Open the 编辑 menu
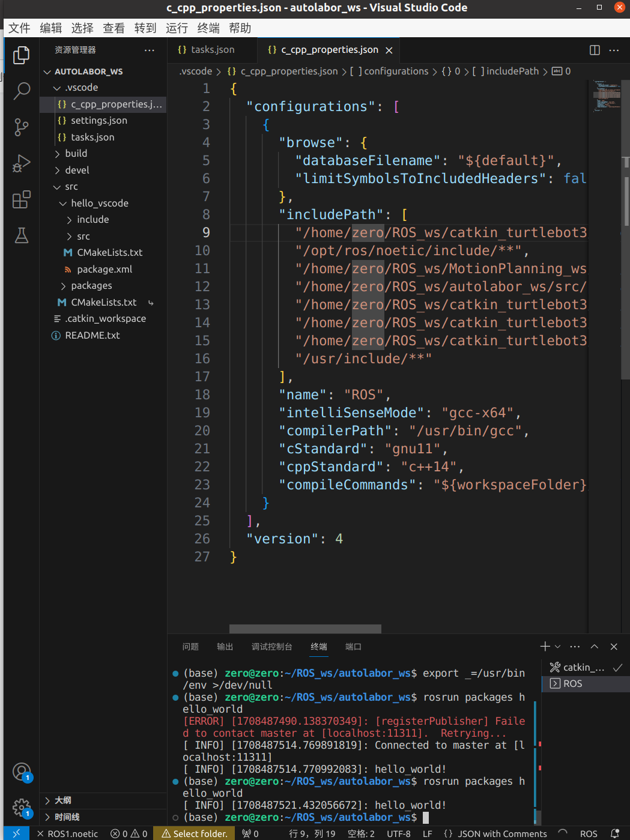This screenshot has height=840, width=630. point(51,28)
